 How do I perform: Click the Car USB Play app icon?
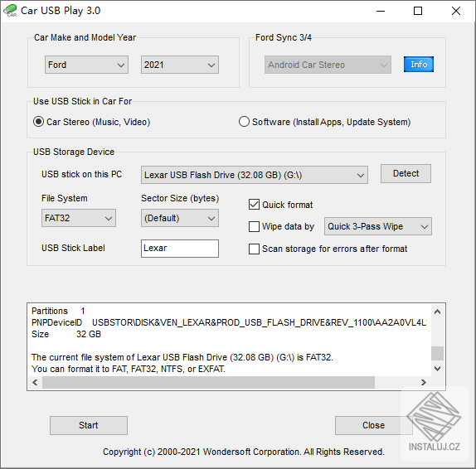pyautogui.click(x=10, y=11)
